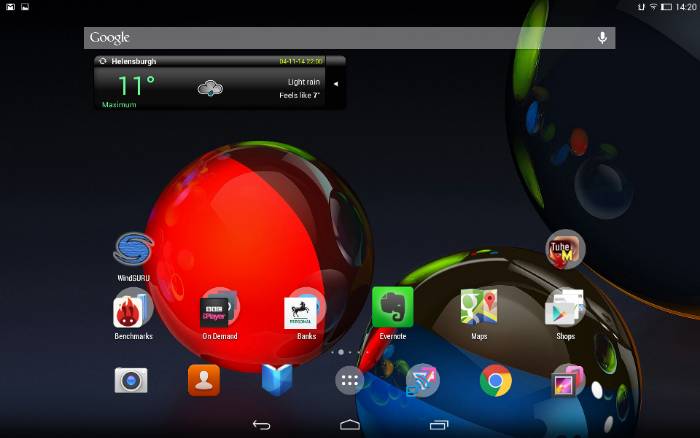
Task: Tap the current home page indicator dot
Action: (341, 352)
